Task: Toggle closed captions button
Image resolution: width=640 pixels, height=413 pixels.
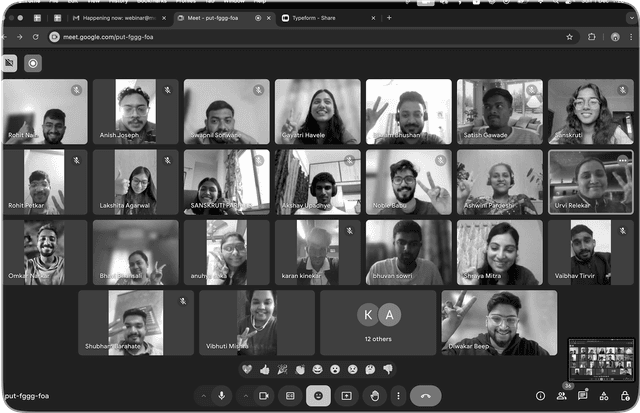Action: [291, 396]
